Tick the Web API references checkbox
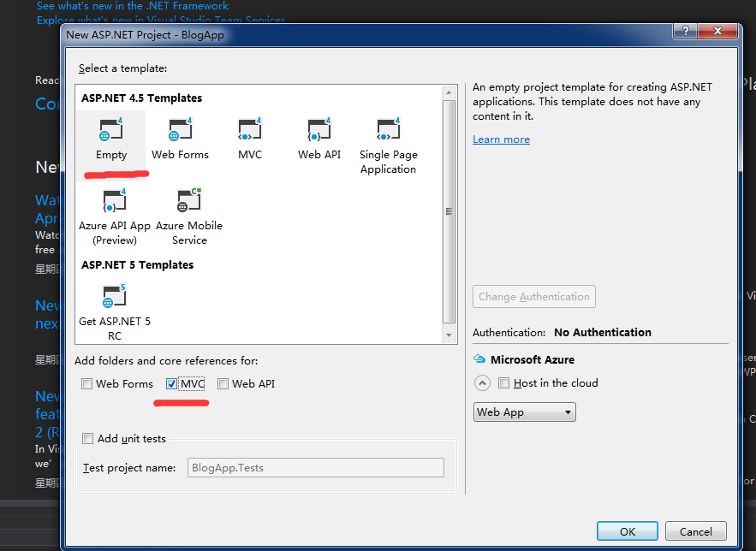 [x=223, y=384]
